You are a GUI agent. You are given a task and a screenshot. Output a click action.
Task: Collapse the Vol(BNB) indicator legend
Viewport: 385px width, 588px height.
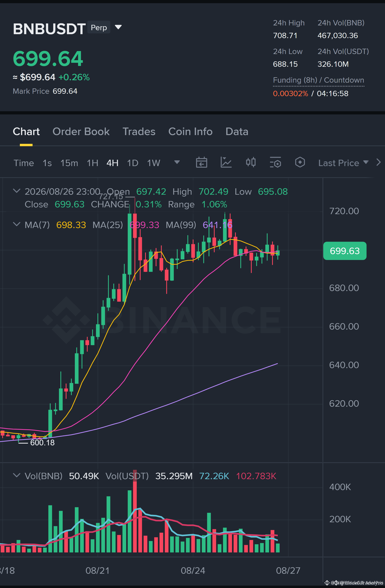[16, 475]
